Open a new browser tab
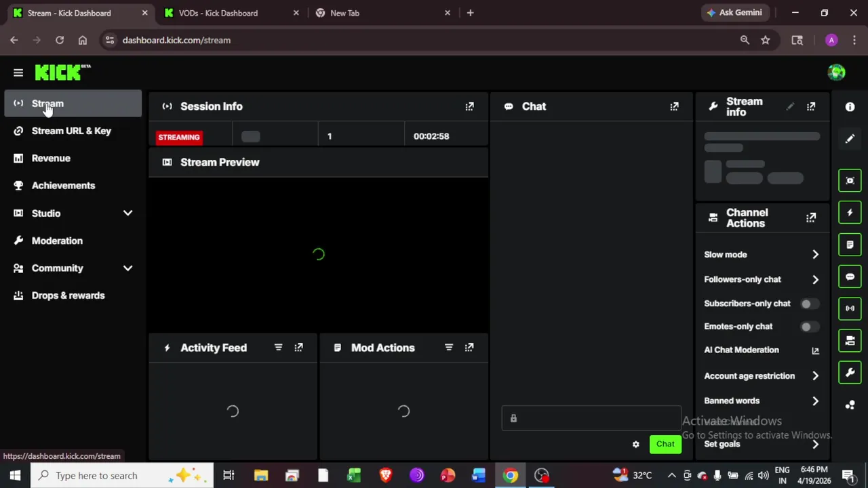Image resolution: width=868 pixels, height=488 pixels. (x=470, y=13)
